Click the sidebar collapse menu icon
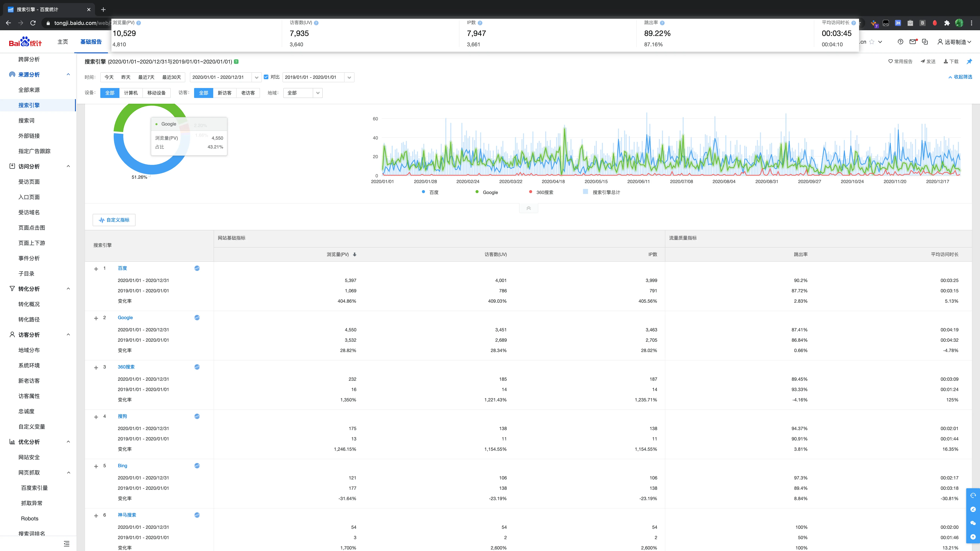 (67, 544)
